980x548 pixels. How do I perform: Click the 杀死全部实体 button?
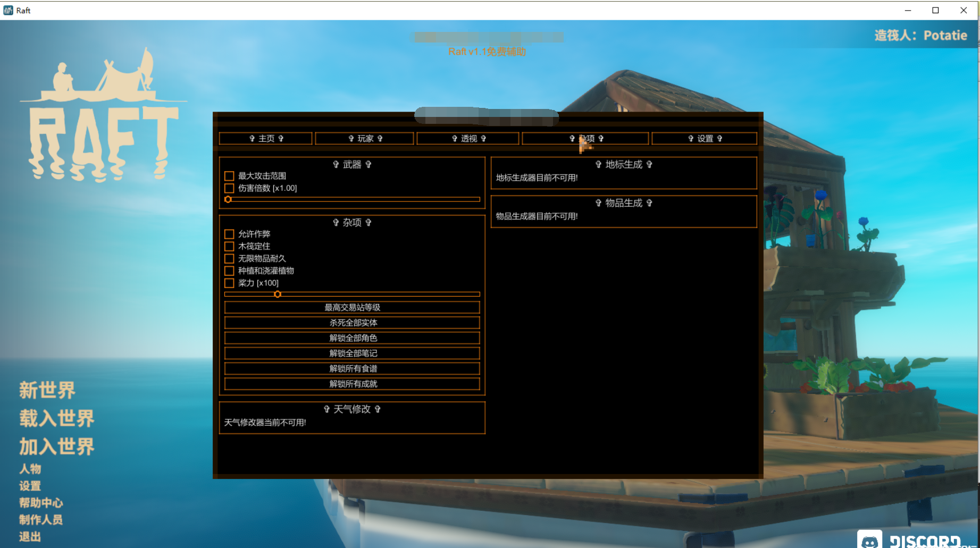[352, 323]
